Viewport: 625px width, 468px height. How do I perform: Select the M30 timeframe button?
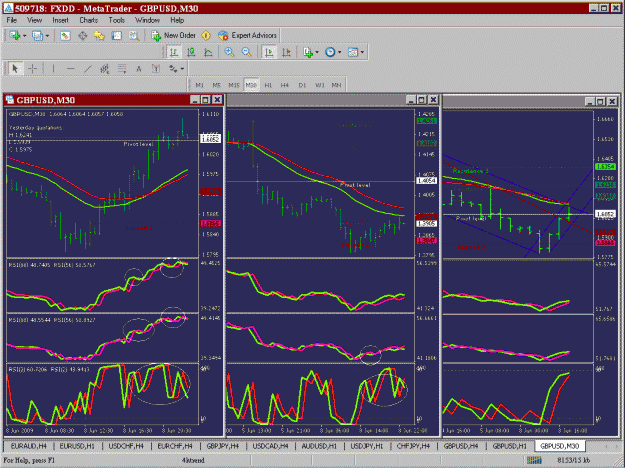point(251,85)
